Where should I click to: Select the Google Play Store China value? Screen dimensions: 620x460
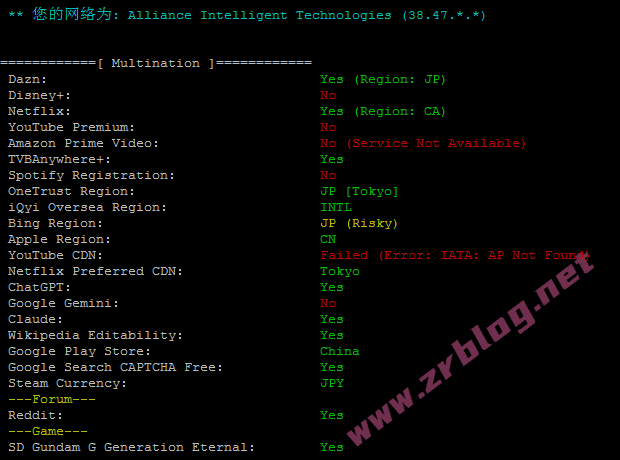pyautogui.click(x=340, y=351)
